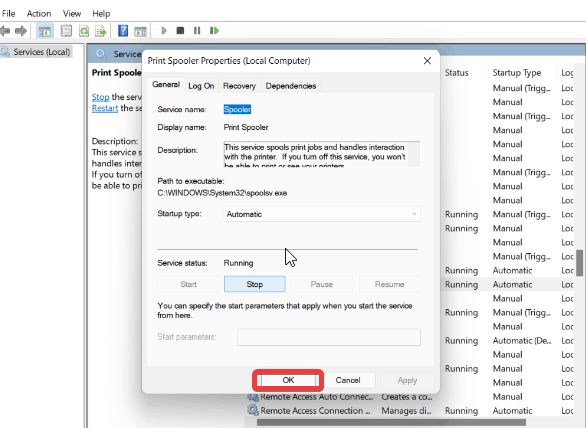This screenshot has height=428, width=586.
Task: Click the Back arrow toolbar icon
Action: tap(5, 31)
